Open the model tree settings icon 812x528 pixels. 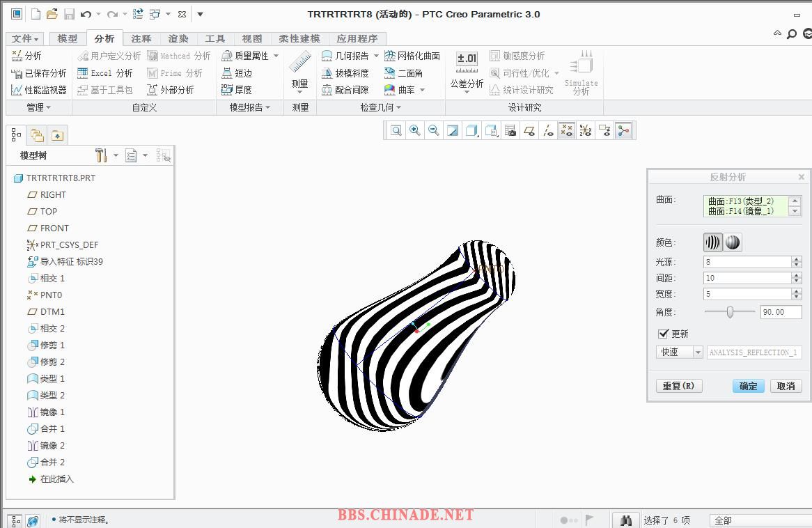pos(101,155)
